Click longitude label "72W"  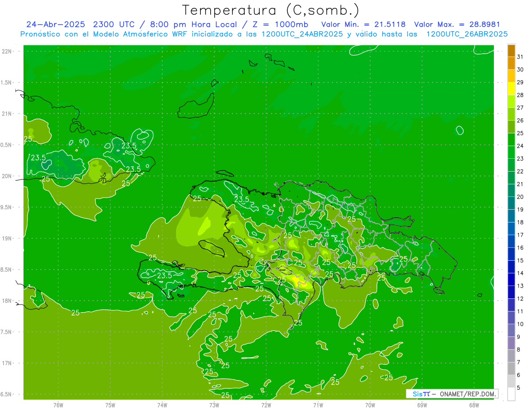coord(266,405)
